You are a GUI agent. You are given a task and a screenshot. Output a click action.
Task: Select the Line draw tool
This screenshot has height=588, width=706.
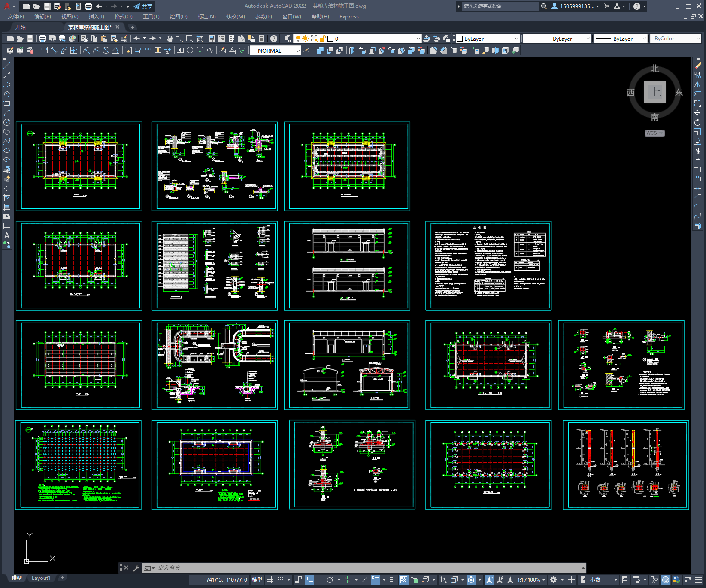[7, 66]
